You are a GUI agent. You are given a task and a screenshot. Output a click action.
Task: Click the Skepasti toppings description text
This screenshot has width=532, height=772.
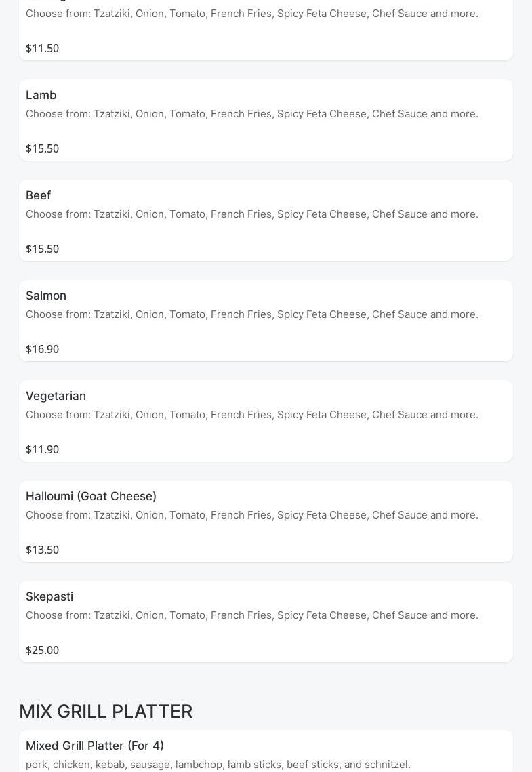click(252, 615)
